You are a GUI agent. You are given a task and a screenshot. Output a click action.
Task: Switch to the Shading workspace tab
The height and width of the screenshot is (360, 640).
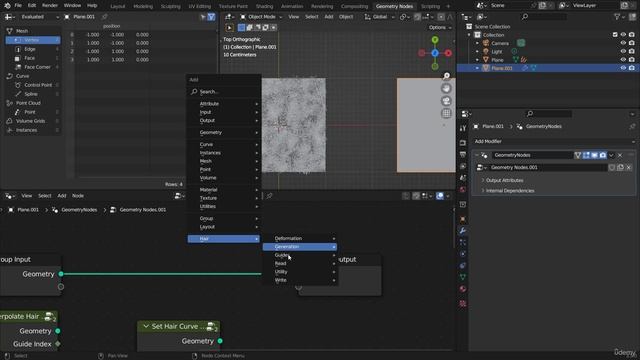264,6
